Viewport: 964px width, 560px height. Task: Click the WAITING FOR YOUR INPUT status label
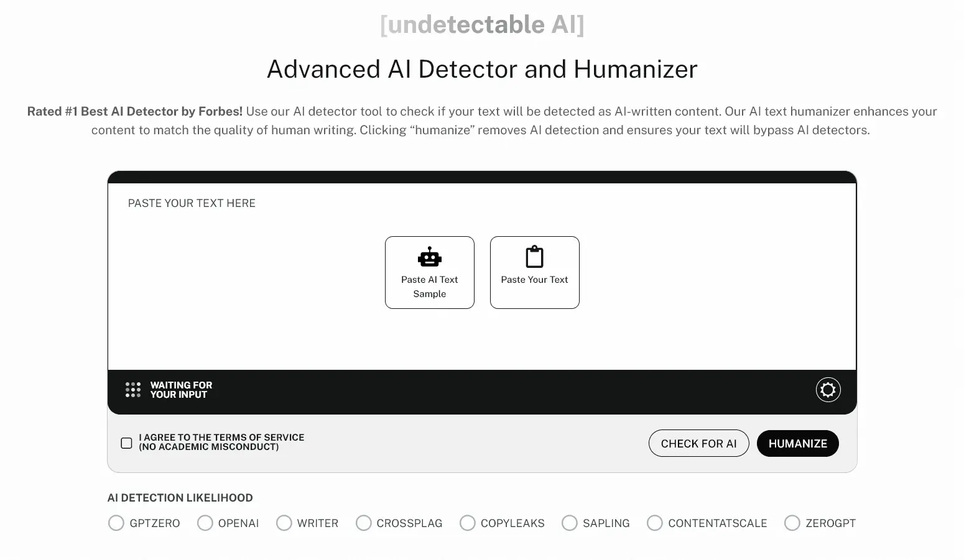[181, 390]
